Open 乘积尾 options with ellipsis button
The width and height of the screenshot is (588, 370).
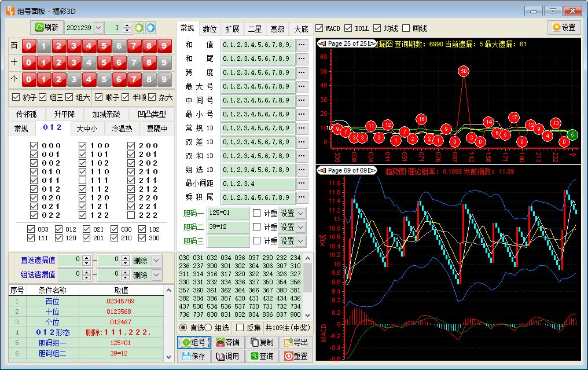(x=302, y=197)
